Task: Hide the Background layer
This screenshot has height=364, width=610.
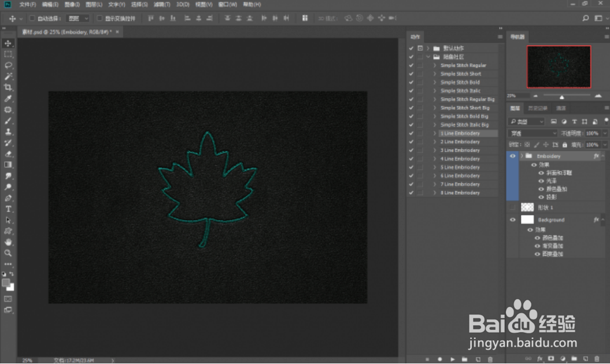Action: point(512,220)
